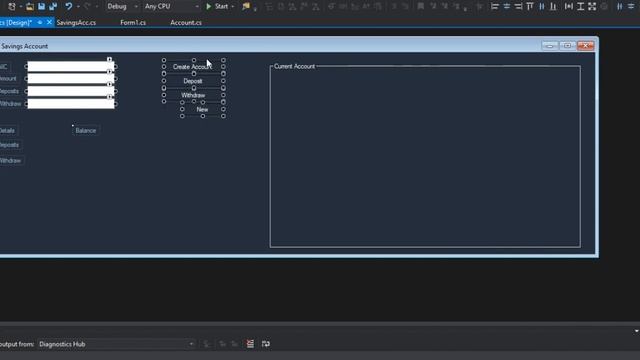
Task: Click the first text box on the form
Action: coord(71,67)
